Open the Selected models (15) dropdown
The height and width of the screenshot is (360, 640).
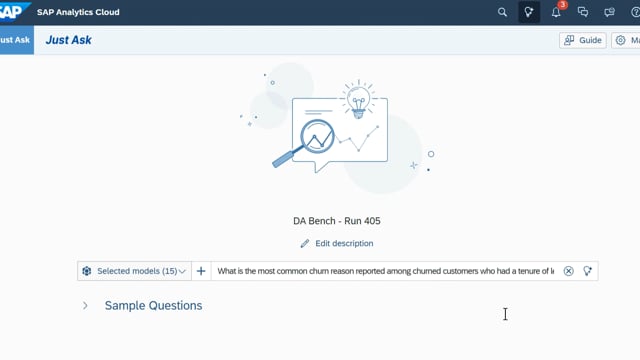click(134, 271)
